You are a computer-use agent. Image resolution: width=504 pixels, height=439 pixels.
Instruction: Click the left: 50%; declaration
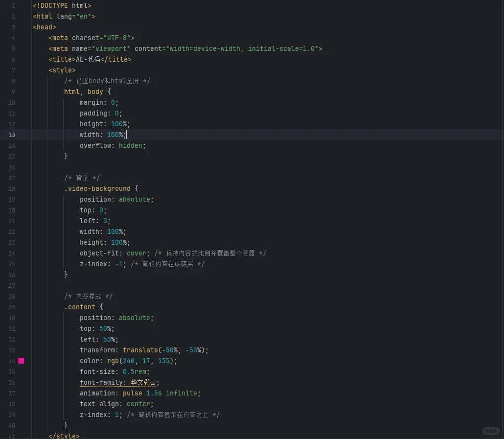coord(99,339)
